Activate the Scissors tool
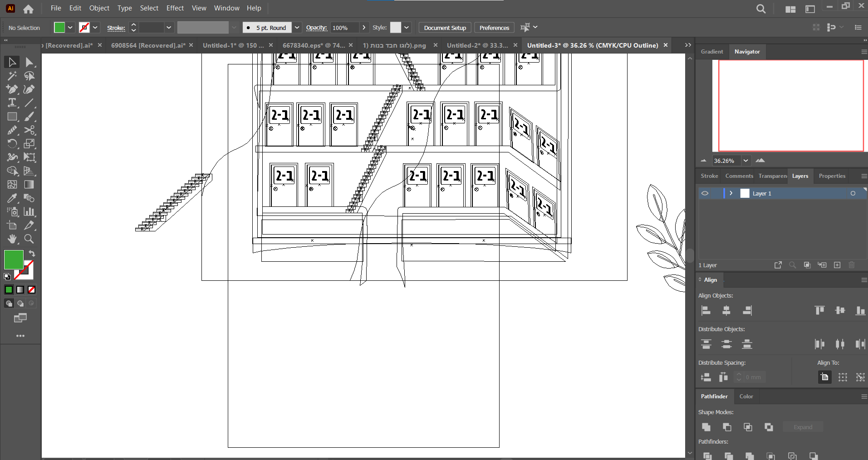 tap(29, 130)
